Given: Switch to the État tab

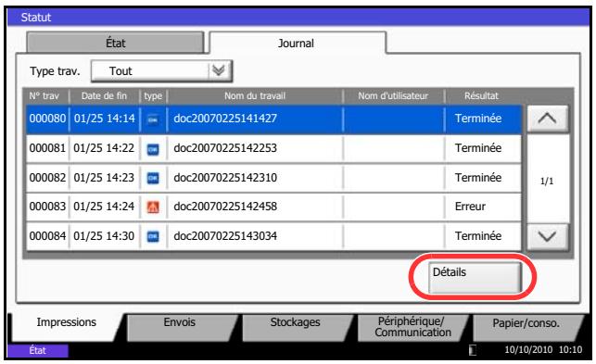Looking at the screenshot, I should tap(115, 43).
